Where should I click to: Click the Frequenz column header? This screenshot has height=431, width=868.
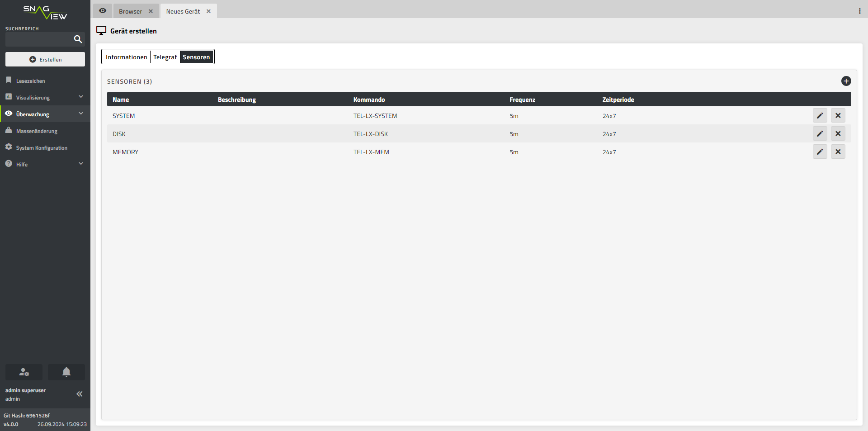click(522, 99)
